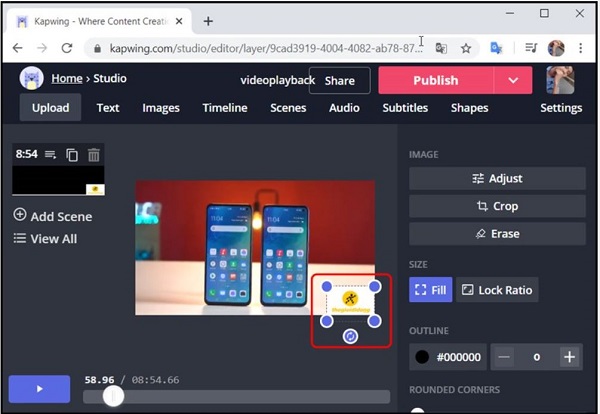Viewport: 600px width, 414px height.
Task: Toggle the Lock Ratio option
Action: (x=497, y=290)
